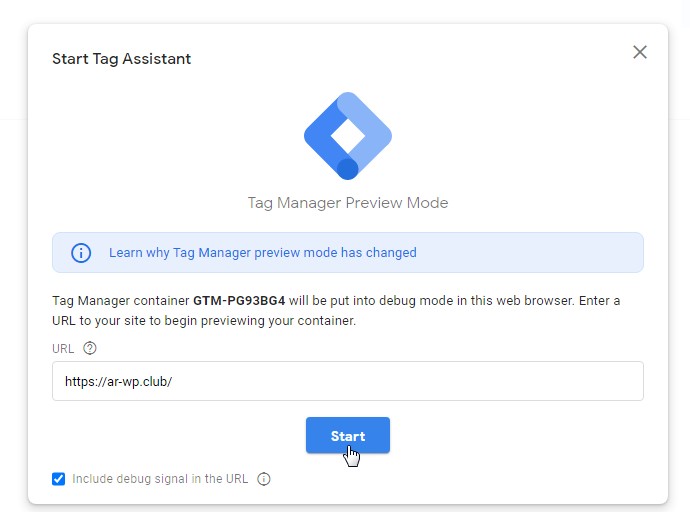Close the Start Tag Assistant dialog
The width and height of the screenshot is (690, 512).
coord(640,52)
